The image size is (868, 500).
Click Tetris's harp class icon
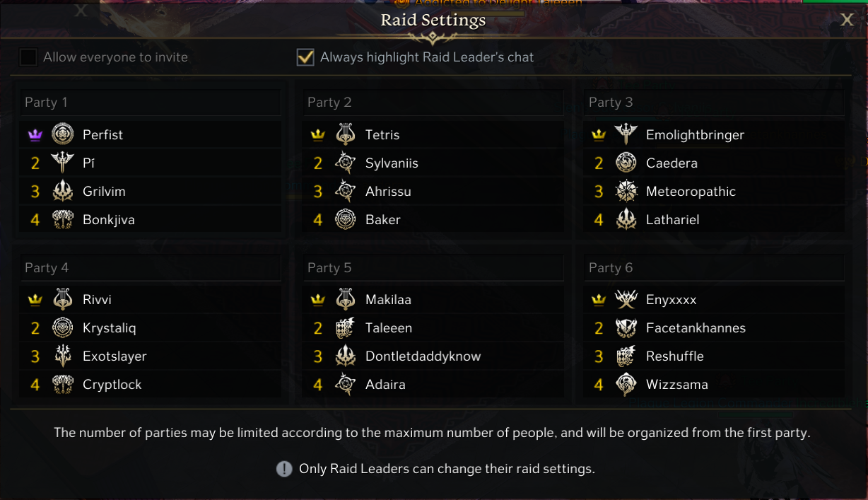345,134
